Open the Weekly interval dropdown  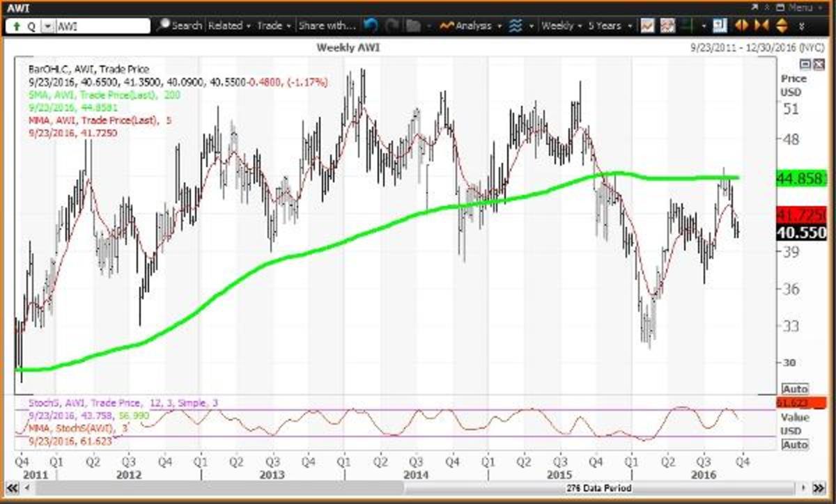(x=562, y=26)
